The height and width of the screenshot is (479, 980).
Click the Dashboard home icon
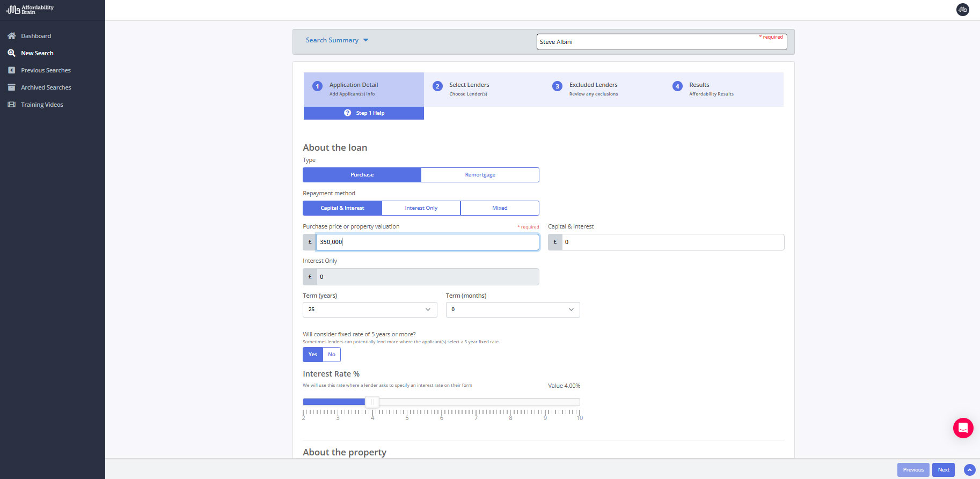click(x=11, y=36)
